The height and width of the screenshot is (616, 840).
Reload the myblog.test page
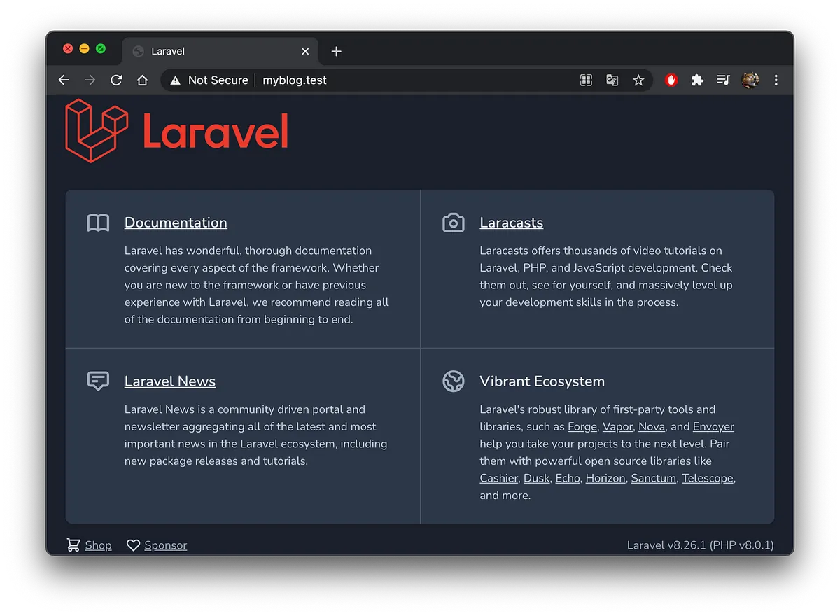[116, 80]
